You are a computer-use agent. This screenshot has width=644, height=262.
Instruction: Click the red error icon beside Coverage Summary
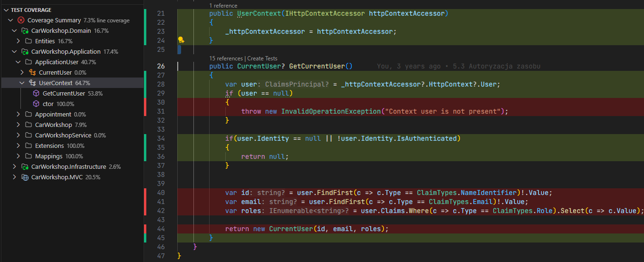(x=21, y=20)
